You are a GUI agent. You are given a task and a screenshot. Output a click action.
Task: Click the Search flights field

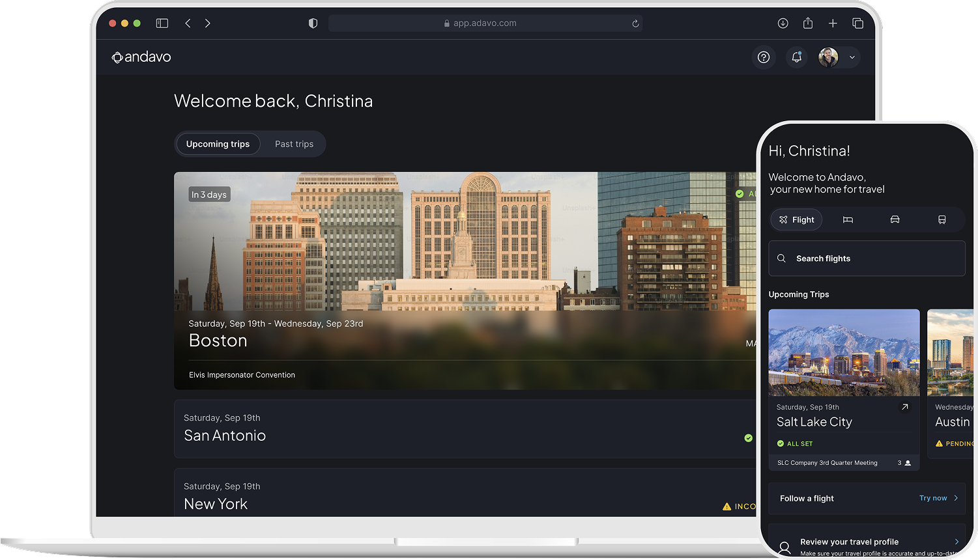click(x=867, y=259)
